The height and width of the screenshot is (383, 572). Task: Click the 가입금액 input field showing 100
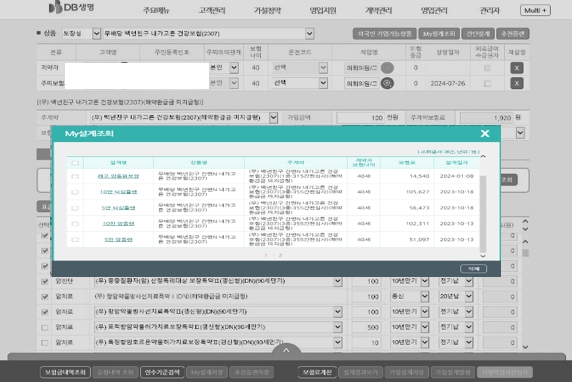(x=360, y=117)
